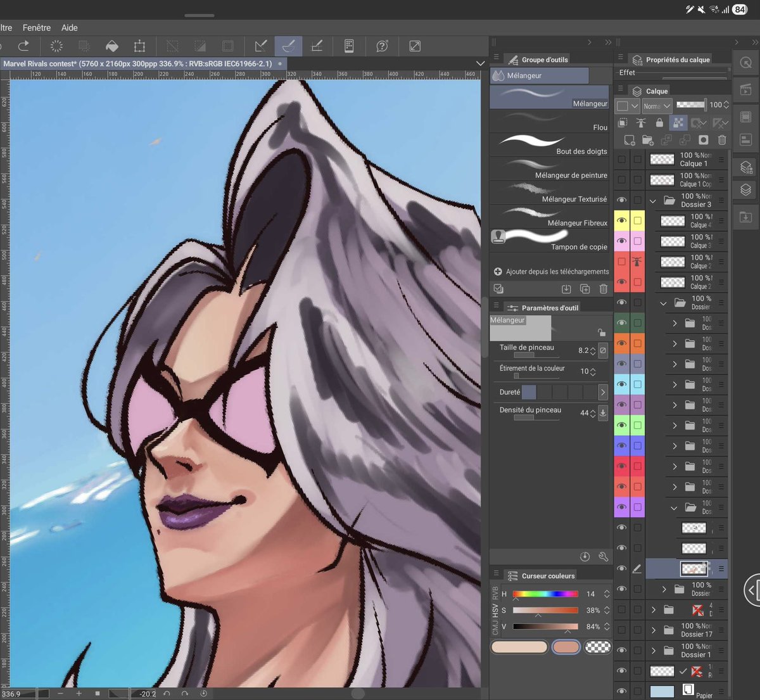
Task: Open layer color palette dropdown
Action: [x=628, y=106]
